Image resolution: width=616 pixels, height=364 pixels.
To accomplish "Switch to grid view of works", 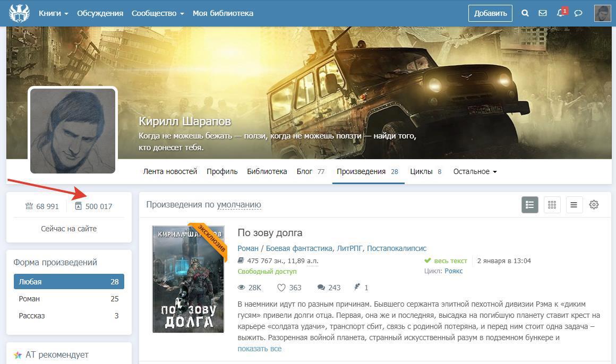I will pyautogui.click(x=552, y=205).
